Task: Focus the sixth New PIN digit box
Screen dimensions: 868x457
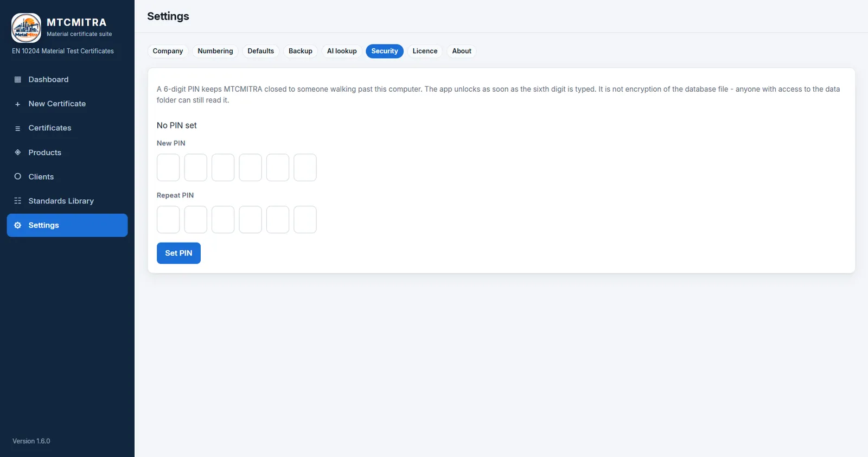Action: point(305,168)
